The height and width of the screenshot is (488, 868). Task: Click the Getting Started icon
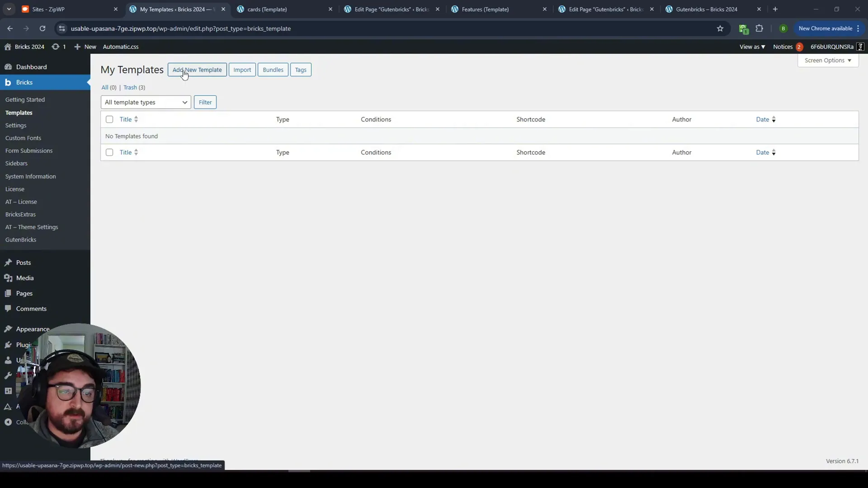click(24, 99)
